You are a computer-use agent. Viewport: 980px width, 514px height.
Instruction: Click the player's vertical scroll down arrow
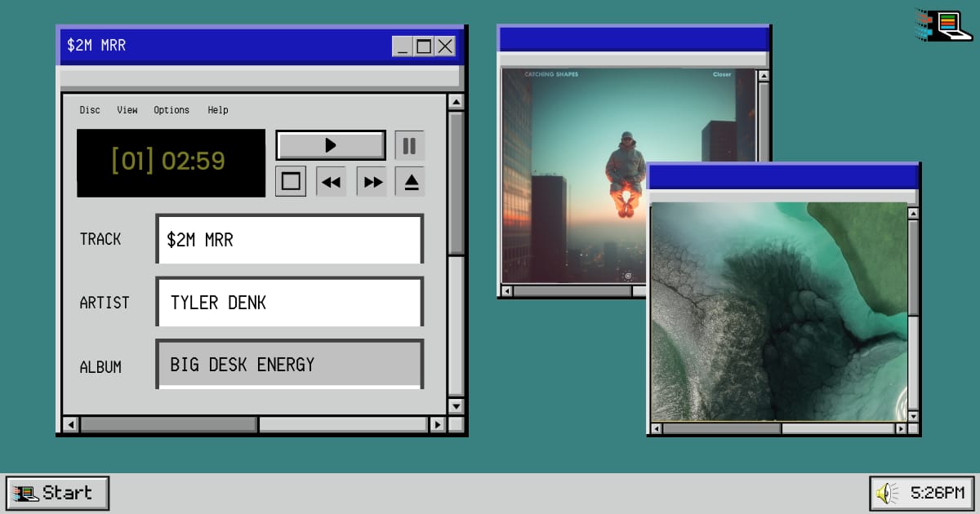[x=456, y=405]
